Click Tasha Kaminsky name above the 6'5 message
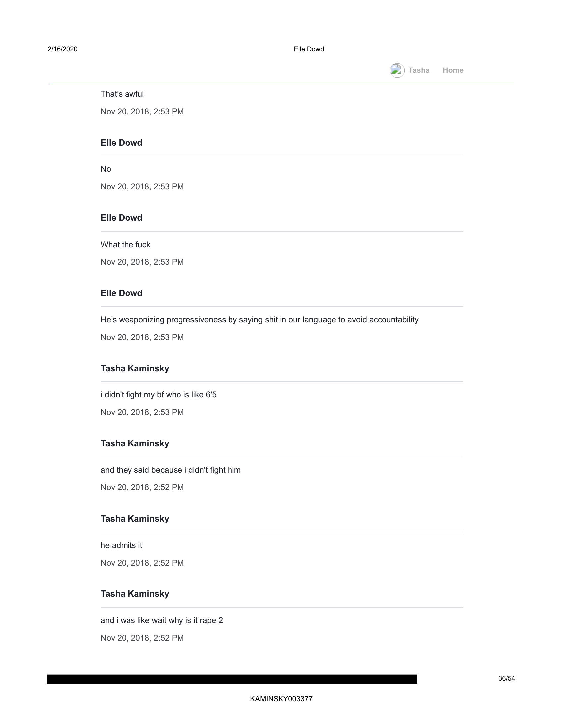This screenshot has width=563, height=728. [x=135, y=368]
